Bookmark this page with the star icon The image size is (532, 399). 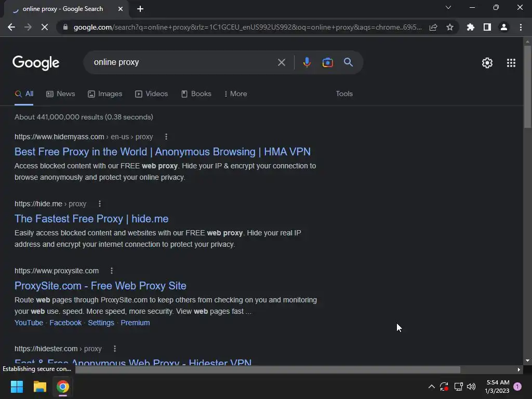click(x=450, y=27)
